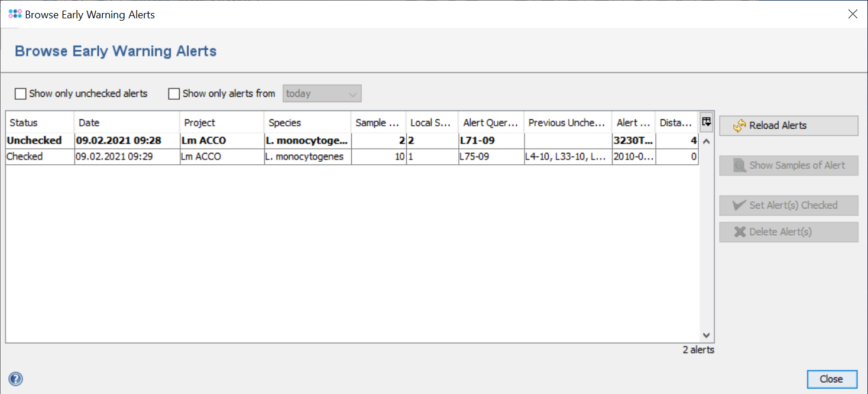Click the Reload Alerts button label

(778, 126)
